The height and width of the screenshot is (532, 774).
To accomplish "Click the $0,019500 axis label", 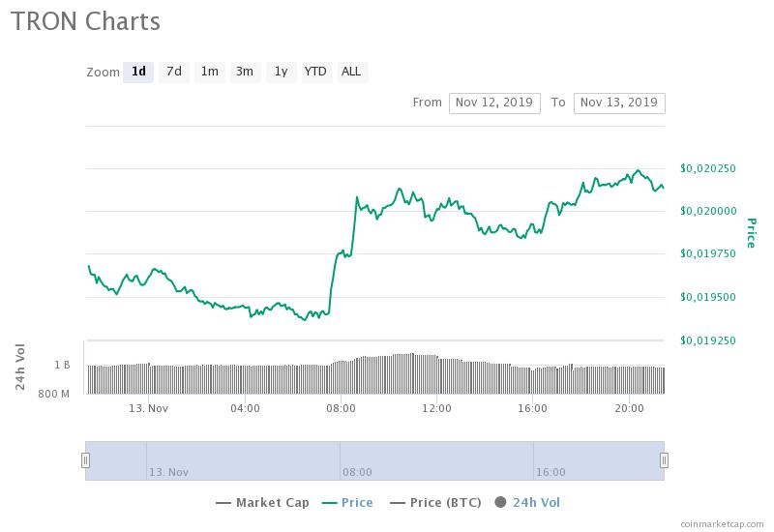I will pyautogui.click(x=708, y=297).
